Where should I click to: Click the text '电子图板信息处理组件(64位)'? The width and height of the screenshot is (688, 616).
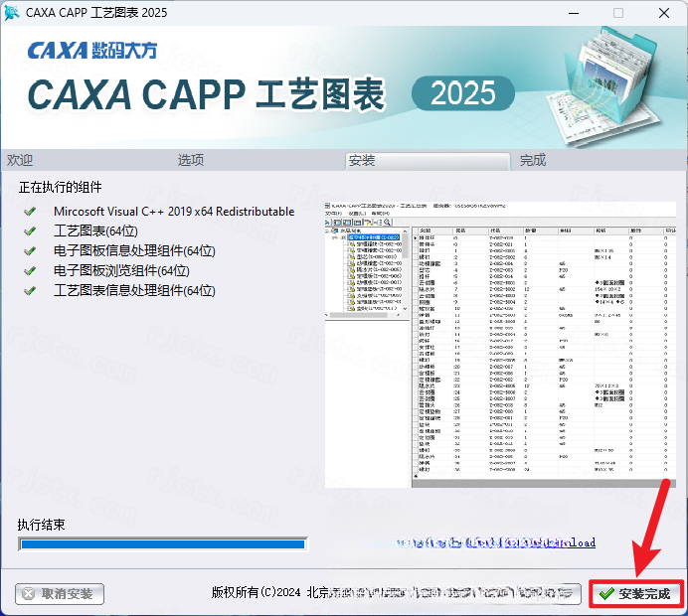(134, 250)
